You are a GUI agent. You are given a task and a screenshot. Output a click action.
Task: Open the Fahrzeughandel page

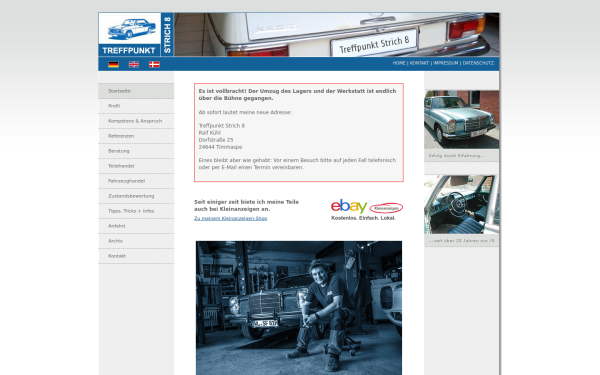[x=136, y=181]
